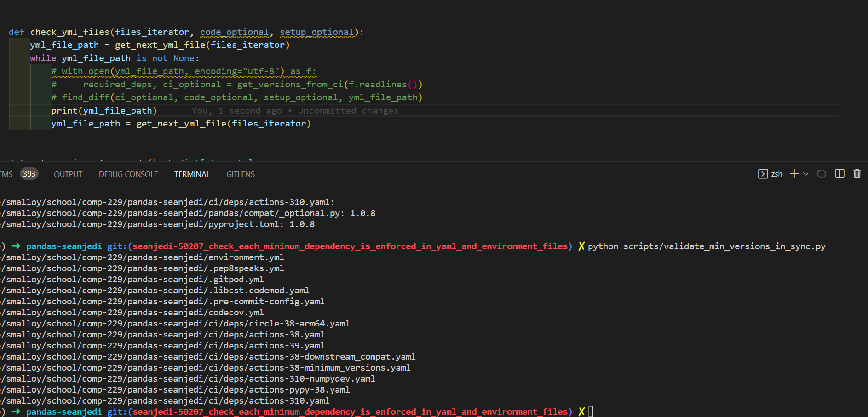Click 'check_yml_files' function name in editor
This screenshot has width=868, height=417.
[x=70, y=32]
